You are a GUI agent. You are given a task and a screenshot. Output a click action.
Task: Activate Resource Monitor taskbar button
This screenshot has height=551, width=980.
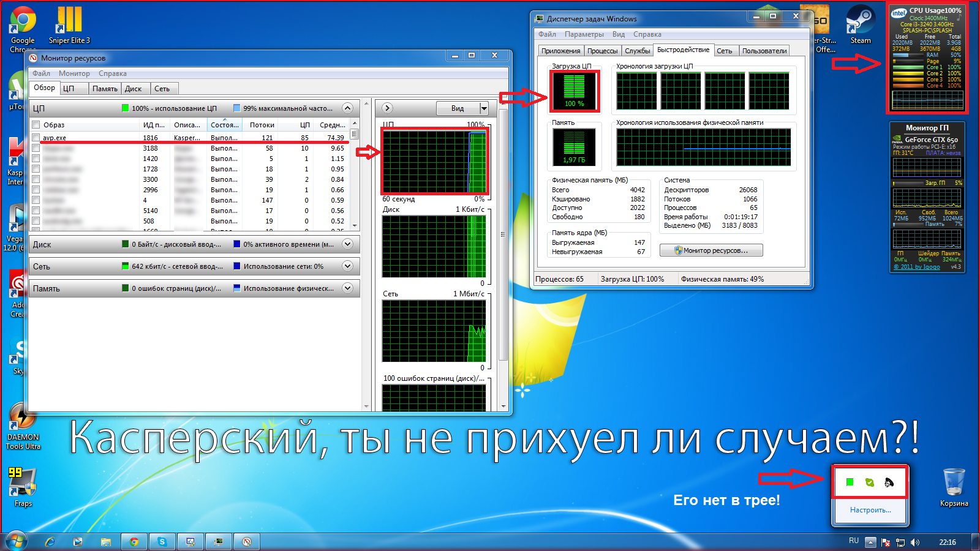click(x=247, y=542)
